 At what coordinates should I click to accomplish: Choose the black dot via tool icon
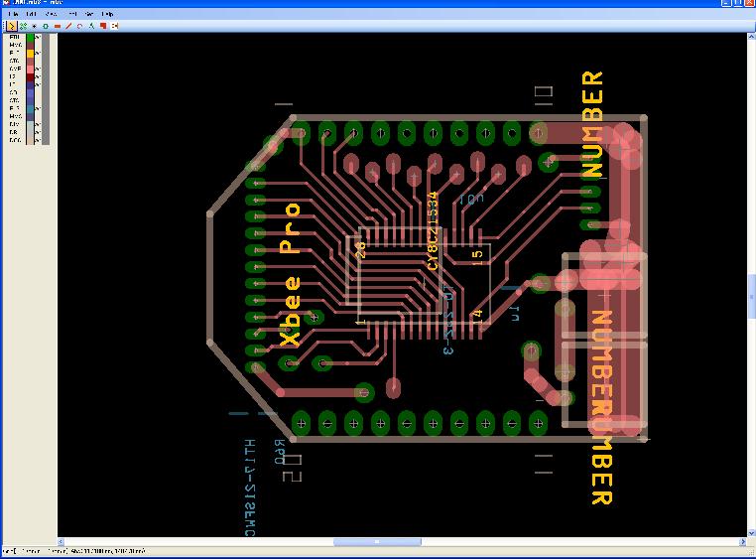point(35,26)
